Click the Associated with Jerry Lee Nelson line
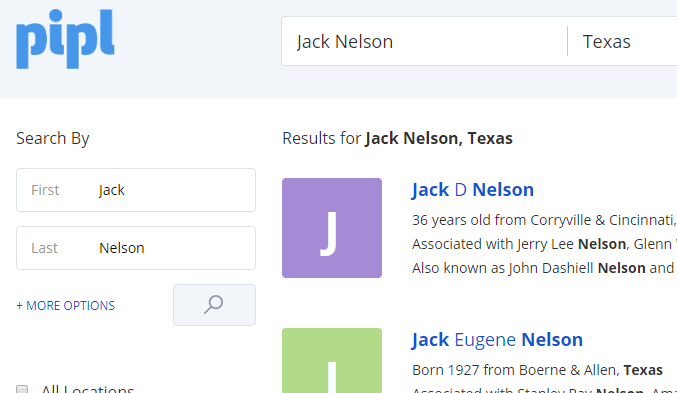Viewport: 677px width, 393px height. (x=544, y=244)
